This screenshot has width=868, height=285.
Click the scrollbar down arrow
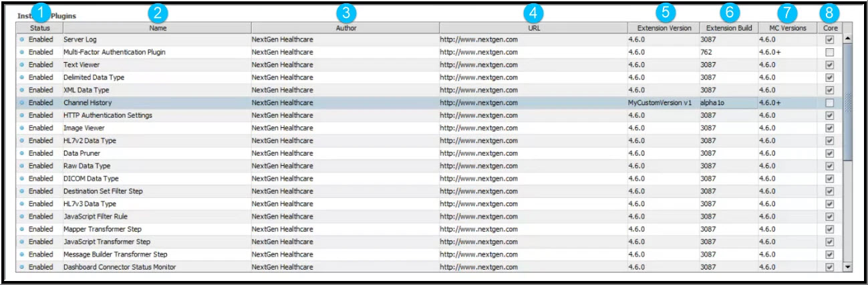pyautogui.click(x=848, y=266)
